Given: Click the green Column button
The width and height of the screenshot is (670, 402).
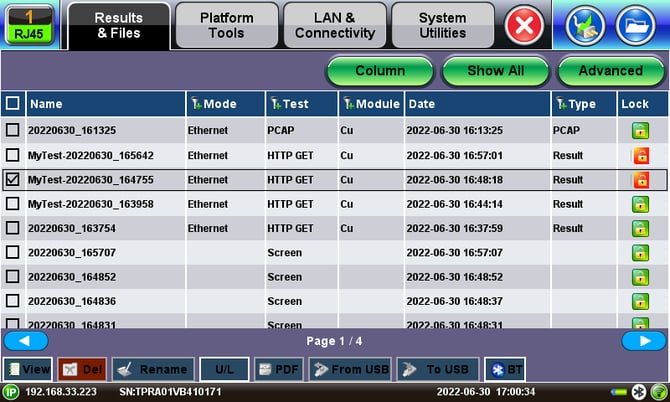Looking at the screenshot, I should 380,71.
